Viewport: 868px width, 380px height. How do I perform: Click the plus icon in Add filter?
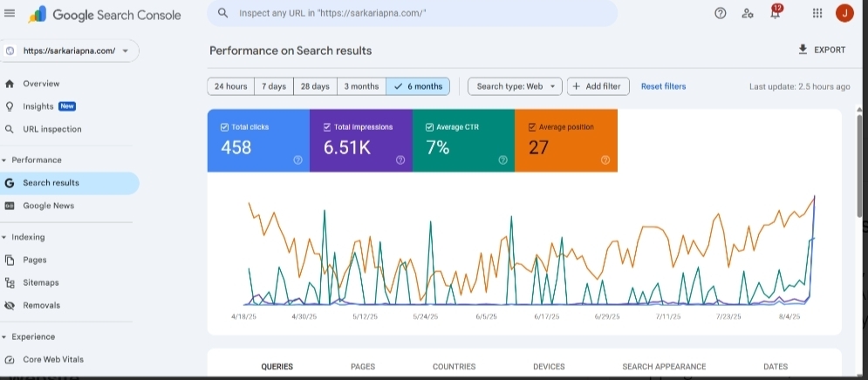(577, 86)
